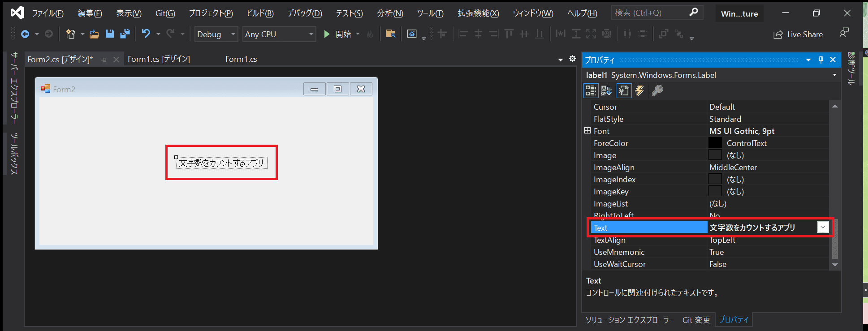The width and height of the screenshot is (868, 331).
Task: Select label1 on the Form2 designer
Action: (x=221, y=163)
